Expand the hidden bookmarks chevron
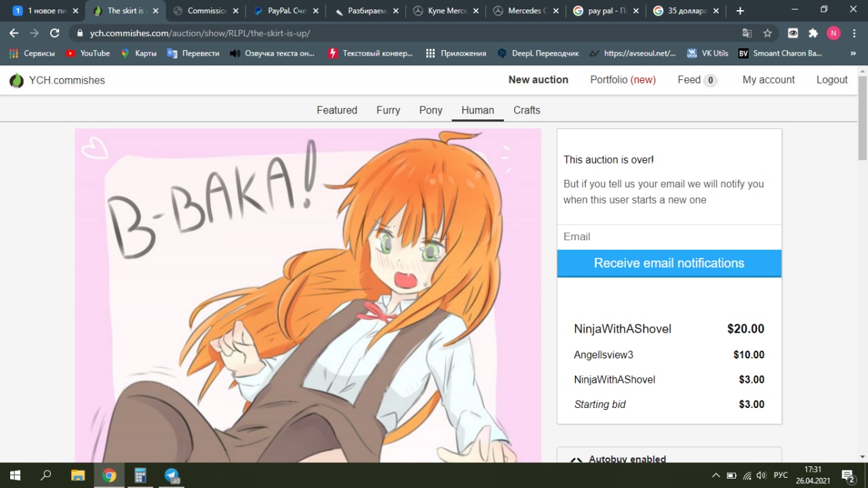Image resolution: width=868 pixels, height=488 pixels. click(x=853, y=53)
